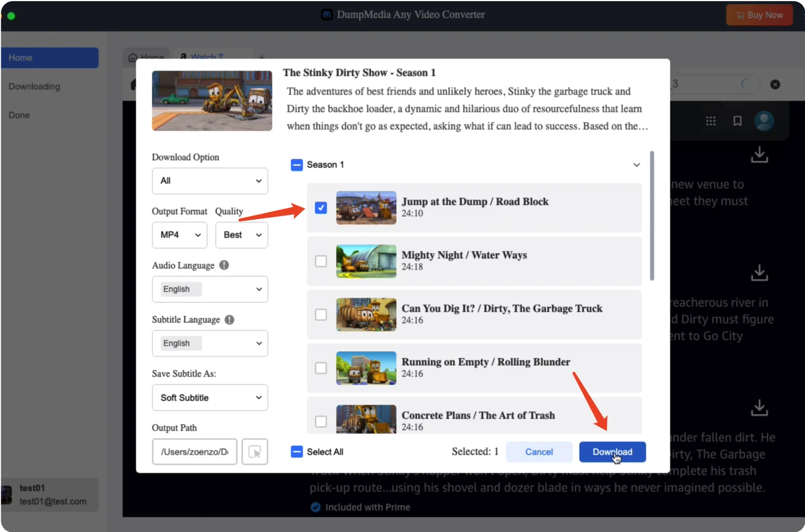Open the profile avatar in background page
Viewport: 805px width, 532px height.
tap(764, 121)
